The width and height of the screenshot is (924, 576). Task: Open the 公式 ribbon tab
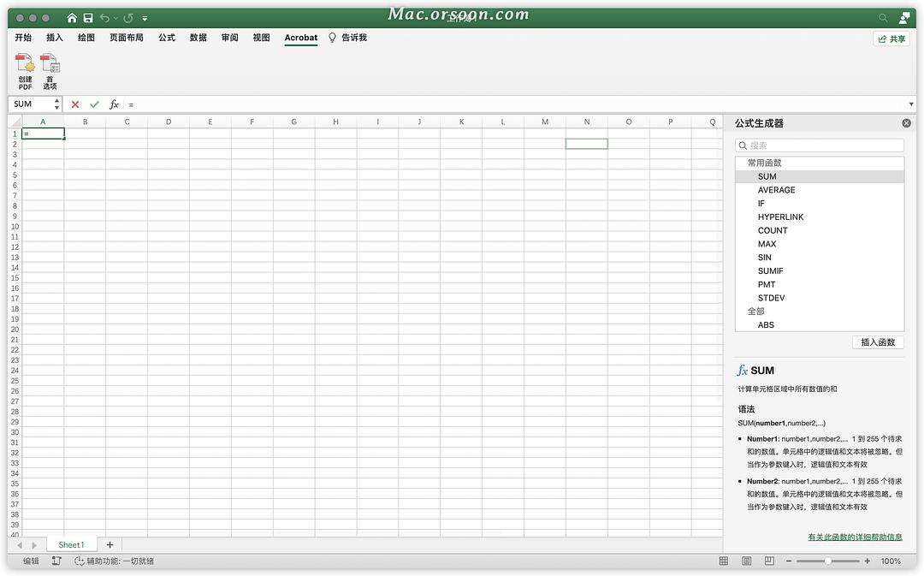click(167, 38)
